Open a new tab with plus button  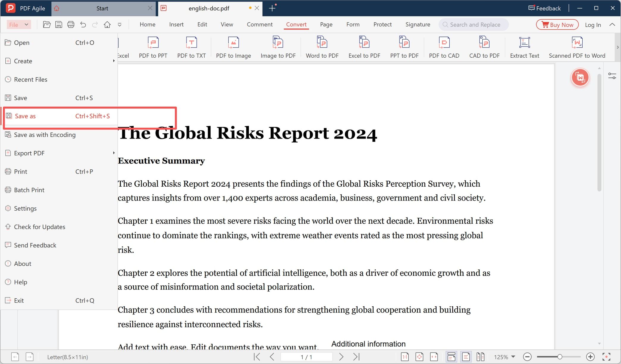point(272,8)
